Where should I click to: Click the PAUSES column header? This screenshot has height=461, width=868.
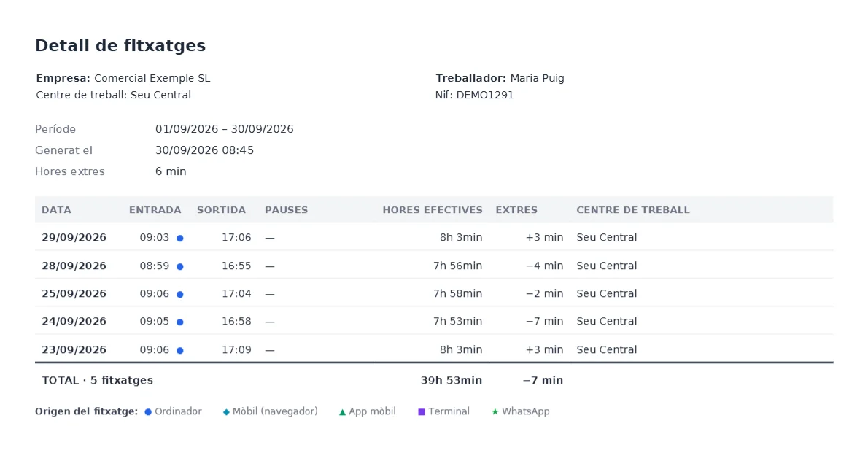[286, 210]
